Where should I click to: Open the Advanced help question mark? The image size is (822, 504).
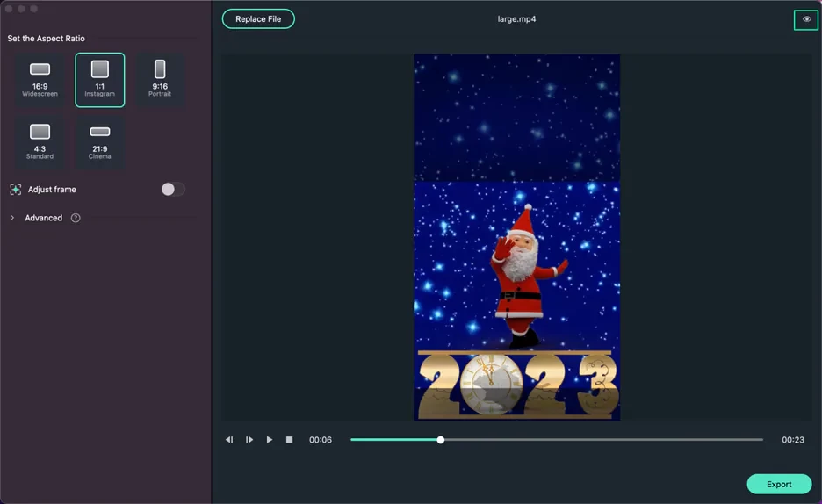click(76, 218)
